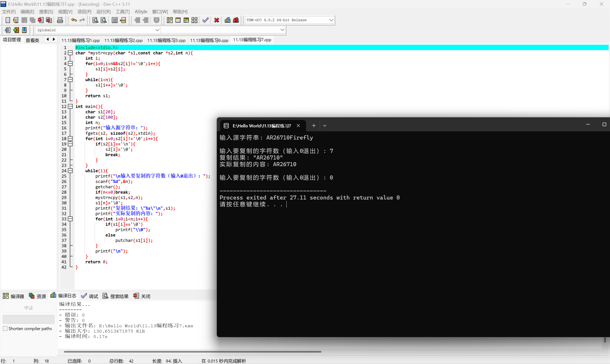This screenshot has width=610, height=364.
Task: Click the Print toolbar icon
Action: tap(60, 20)
